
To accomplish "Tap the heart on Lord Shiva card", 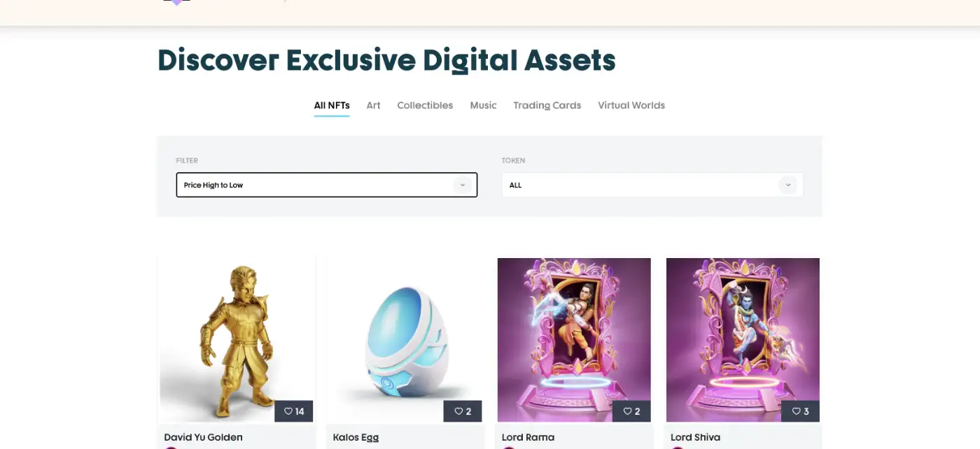I will click(796, 411).
